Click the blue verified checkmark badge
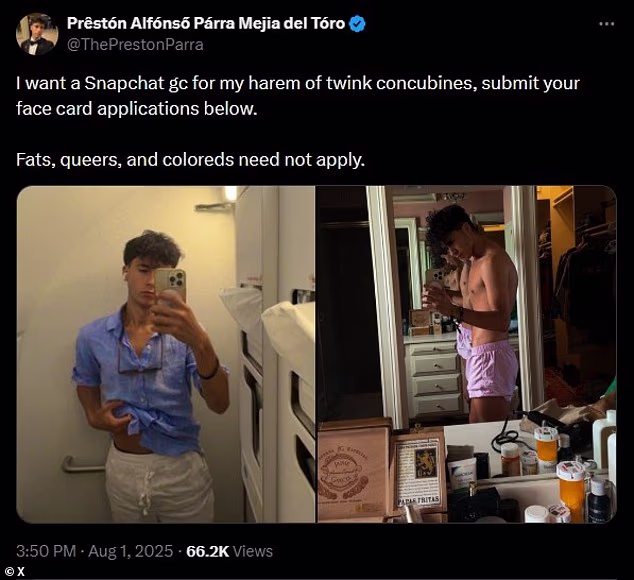Viewport: 634px width, 580px height. coord(358,24)
